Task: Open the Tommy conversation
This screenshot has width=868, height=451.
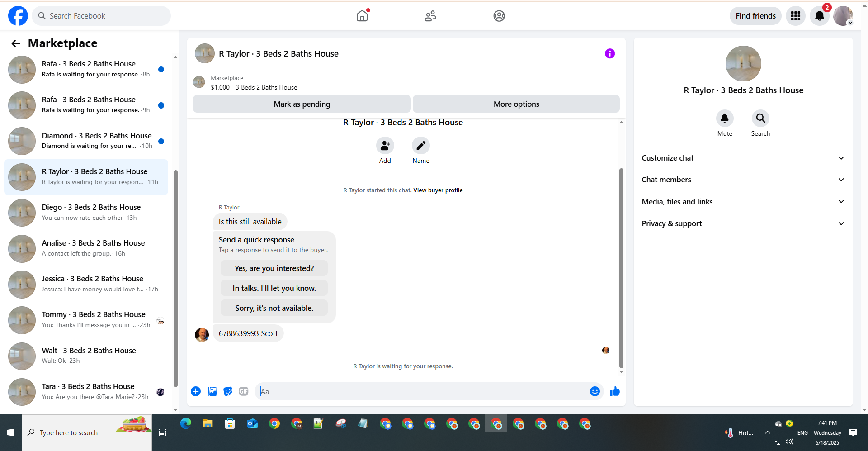Action: click(86, 320)
